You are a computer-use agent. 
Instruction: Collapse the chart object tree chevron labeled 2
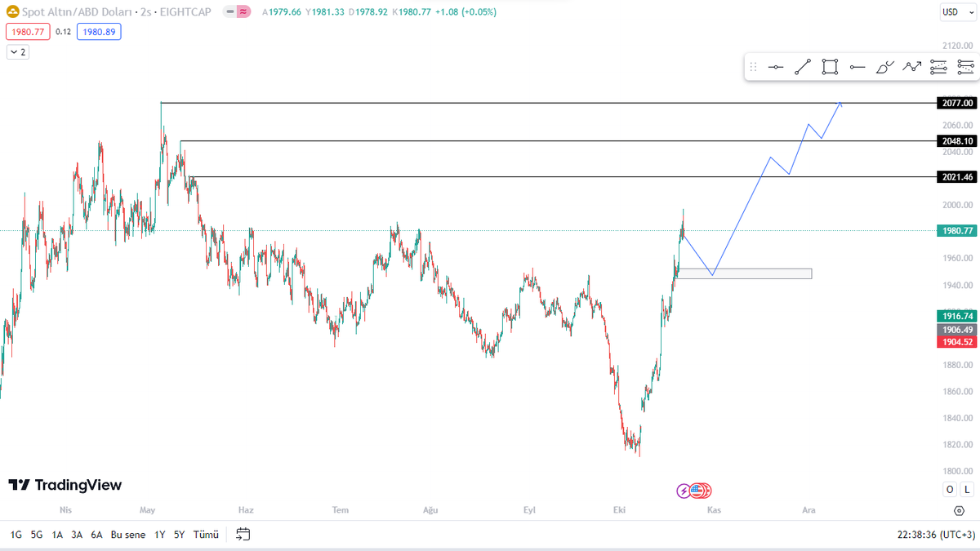16,51
